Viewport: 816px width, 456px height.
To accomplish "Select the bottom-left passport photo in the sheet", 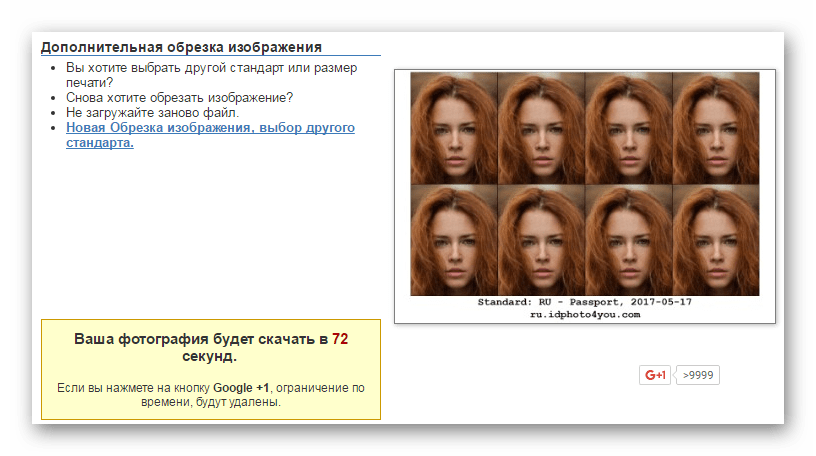I will 454,240.
